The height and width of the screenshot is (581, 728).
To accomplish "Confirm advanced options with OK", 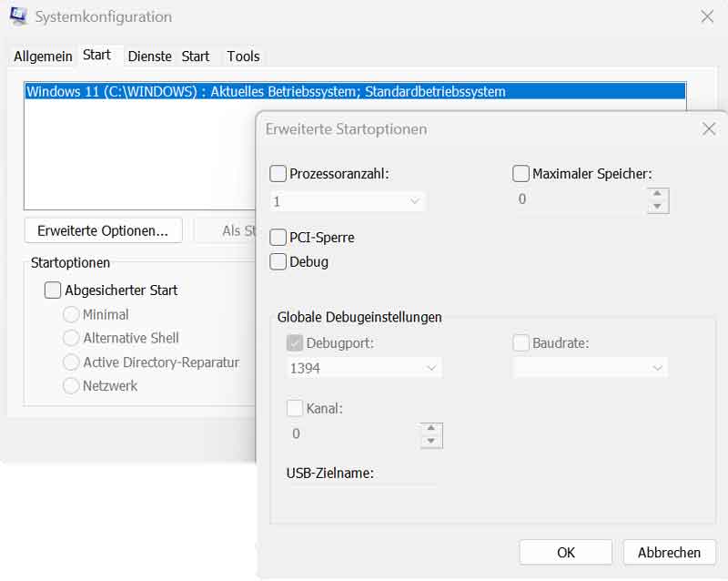I will tap(565, 552).
